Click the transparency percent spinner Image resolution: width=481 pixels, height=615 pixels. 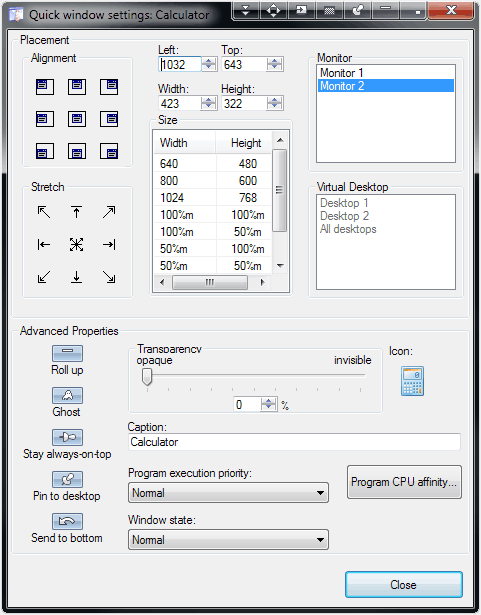point(269,404)
